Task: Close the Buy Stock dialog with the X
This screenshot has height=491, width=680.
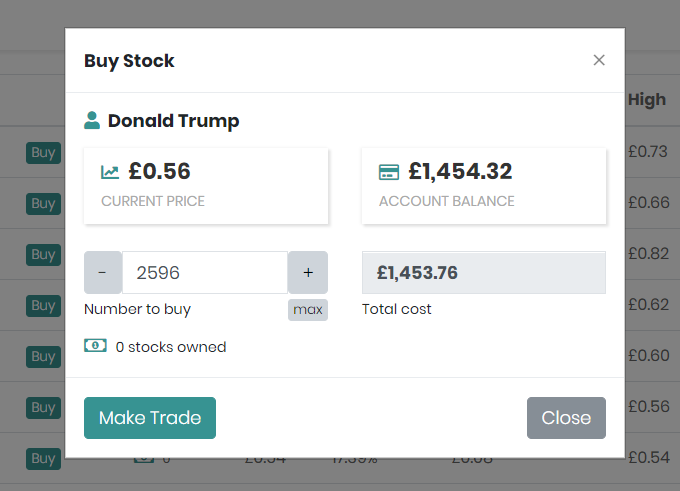Action: (599, 60)
